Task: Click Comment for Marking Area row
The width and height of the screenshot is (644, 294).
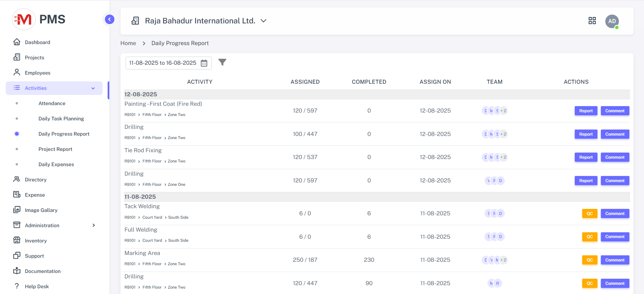Action: tap(614, 260)
